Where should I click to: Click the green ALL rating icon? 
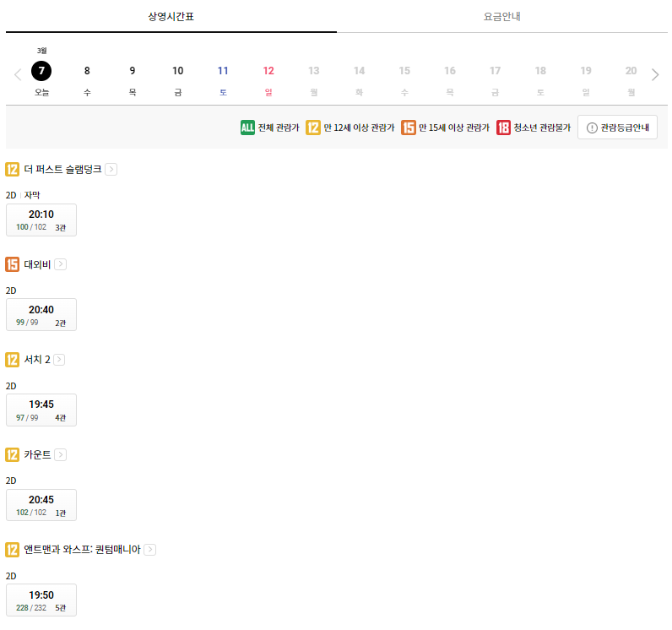click(x=247, y=128)
